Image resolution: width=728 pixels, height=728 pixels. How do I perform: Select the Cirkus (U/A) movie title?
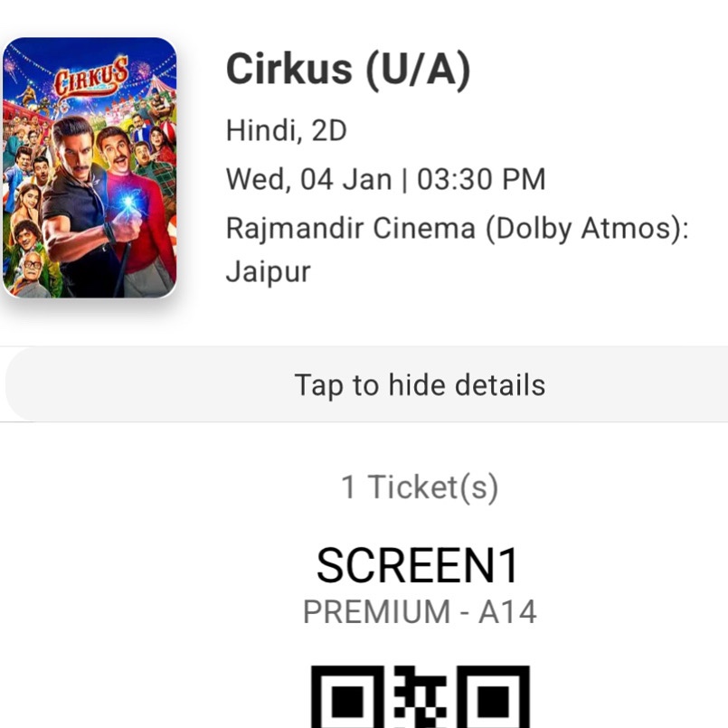click(348, 70)
